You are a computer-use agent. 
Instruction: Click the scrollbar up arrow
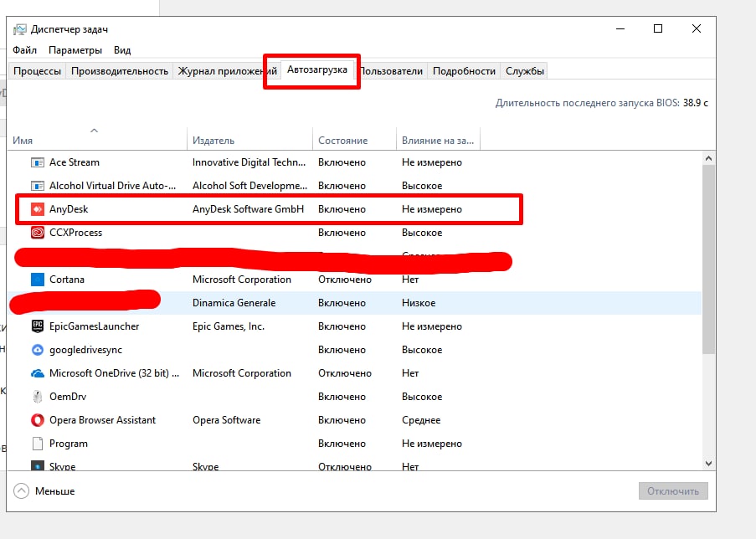tap(708, 158)
